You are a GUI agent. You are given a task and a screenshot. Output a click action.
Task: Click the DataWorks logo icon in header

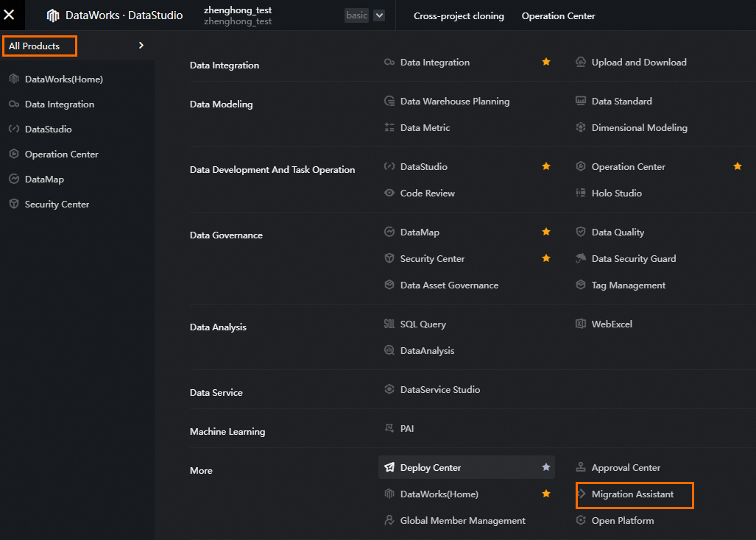click(53, 15)
